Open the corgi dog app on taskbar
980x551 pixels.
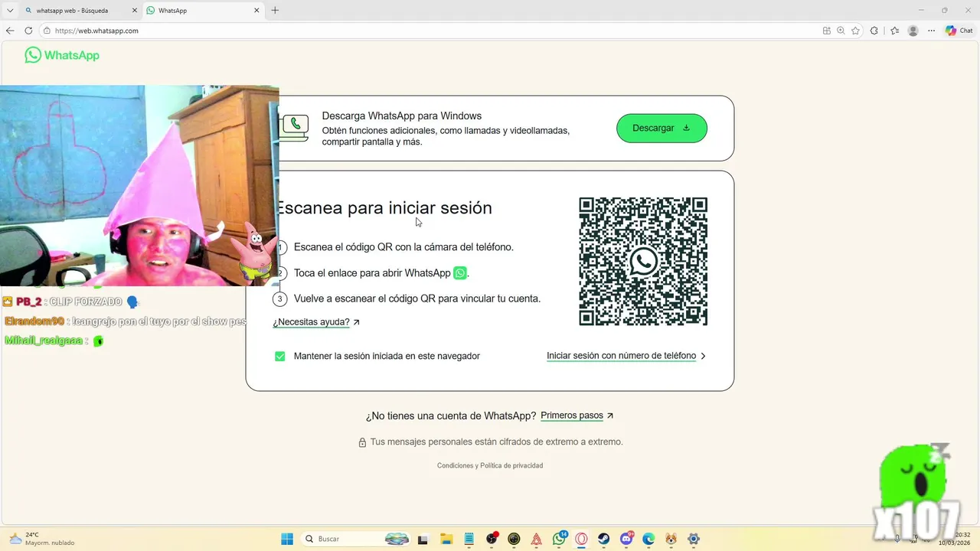671,539
